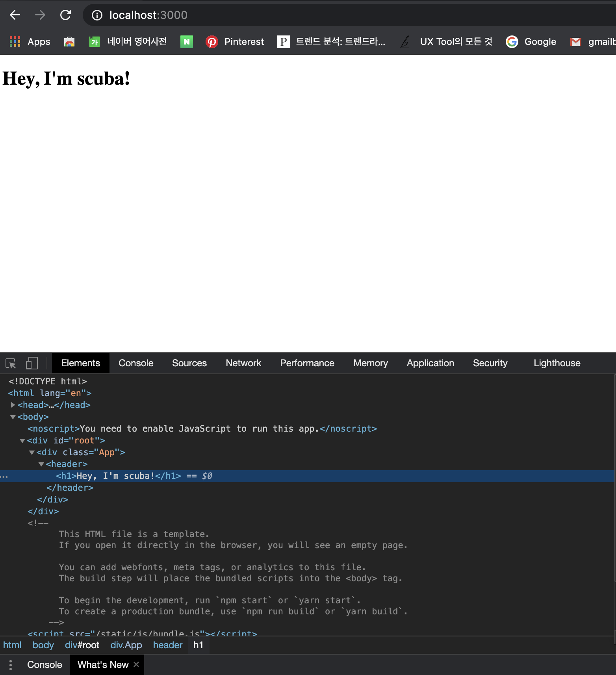The height and width of the screenshot is (675, 616).
Task: Open the Google bookmark
Action: click(531, 41)
